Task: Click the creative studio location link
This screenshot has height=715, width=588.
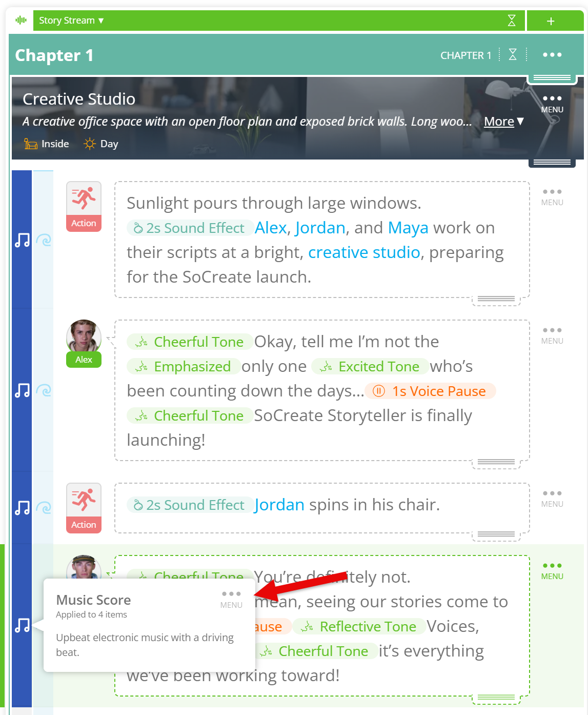Action: 364,252
